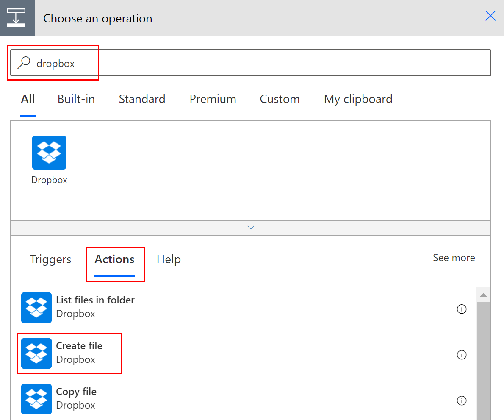
Task: Open info for Copy file action
Action: [462, 401]
